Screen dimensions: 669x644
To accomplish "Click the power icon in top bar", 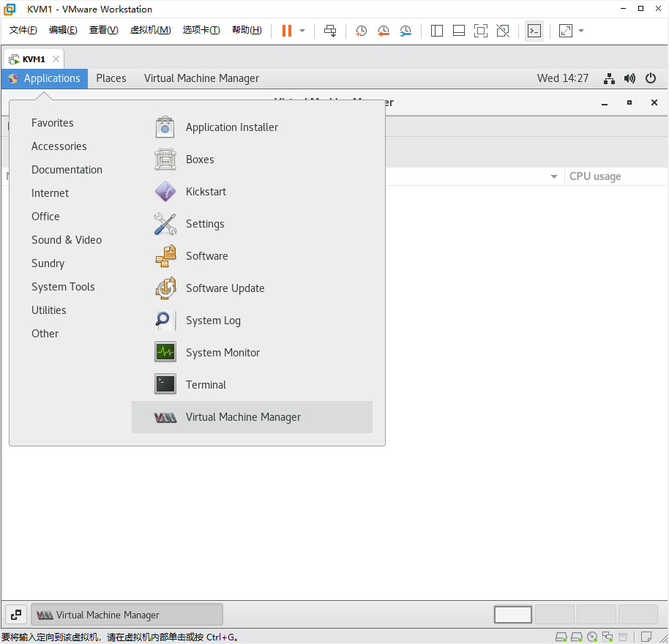I will pyautogui.click(x=650, y=78).
